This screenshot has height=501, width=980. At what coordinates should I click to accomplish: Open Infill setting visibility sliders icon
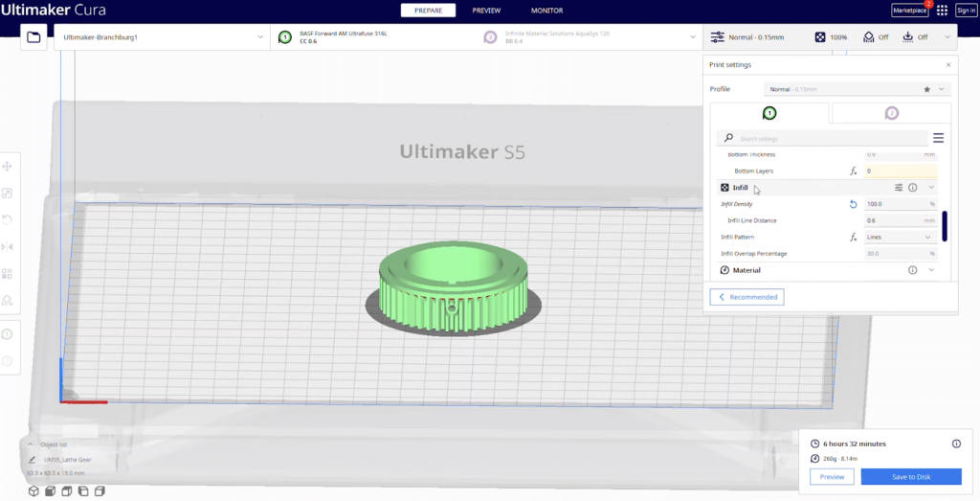[x=899, y=188]
